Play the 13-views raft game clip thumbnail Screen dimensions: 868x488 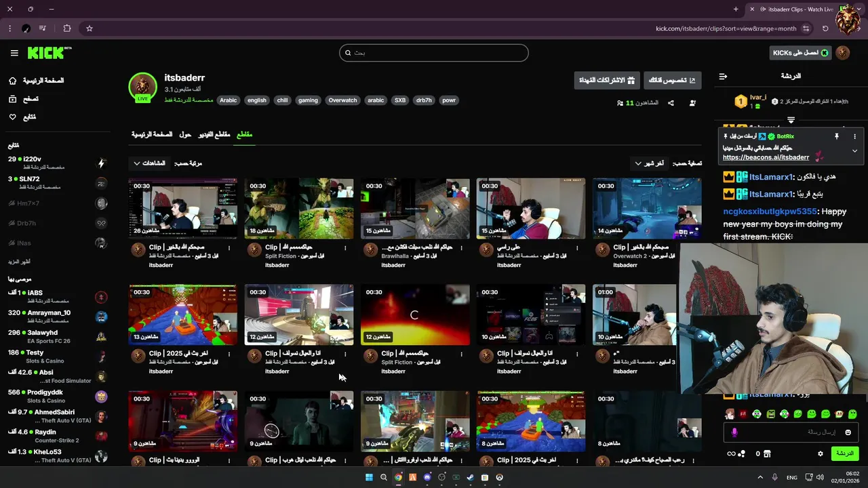(x=182, y=314)
